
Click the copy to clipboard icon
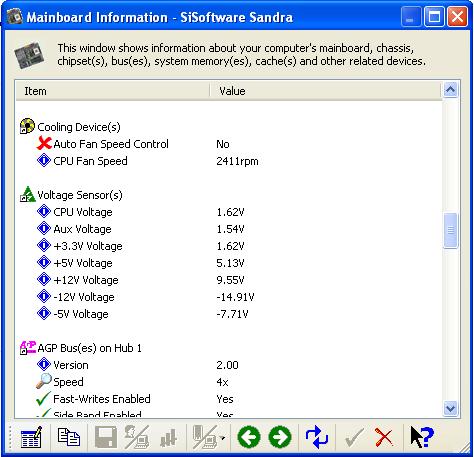click(x=69, y=437)
